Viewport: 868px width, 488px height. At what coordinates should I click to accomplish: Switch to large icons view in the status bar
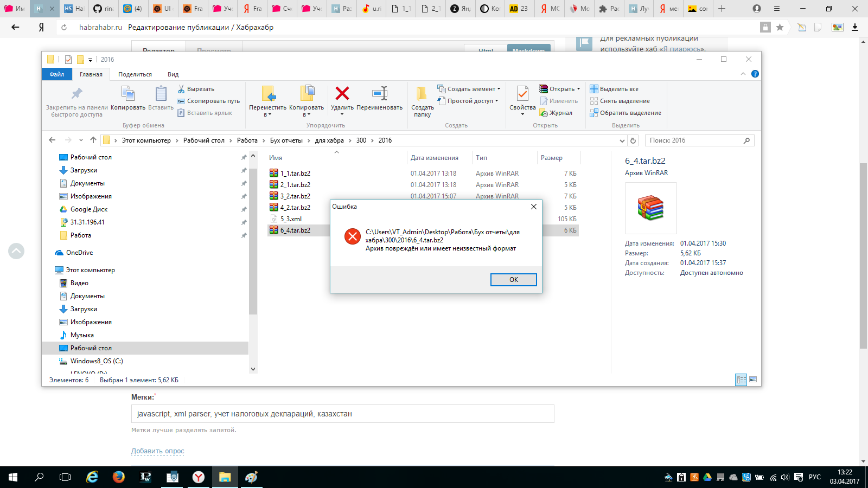(753, 380)
